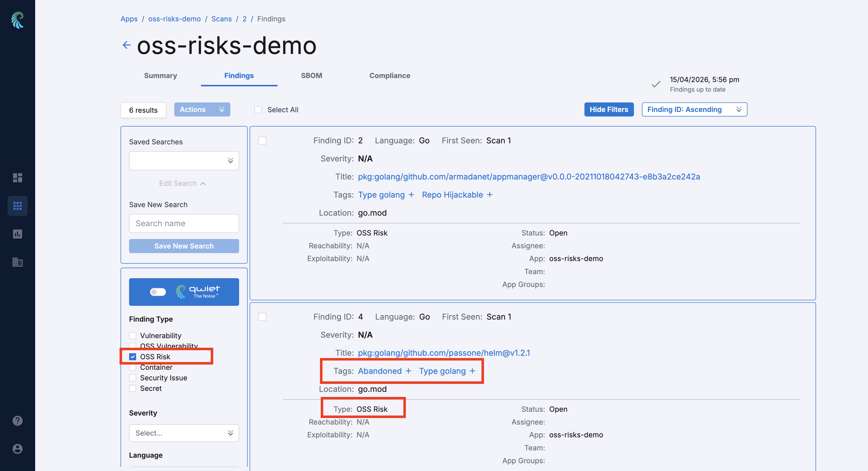Open the dashboard icon in sidebar
868x471 pixels.
pyautogui.click(x=17, y=177)
